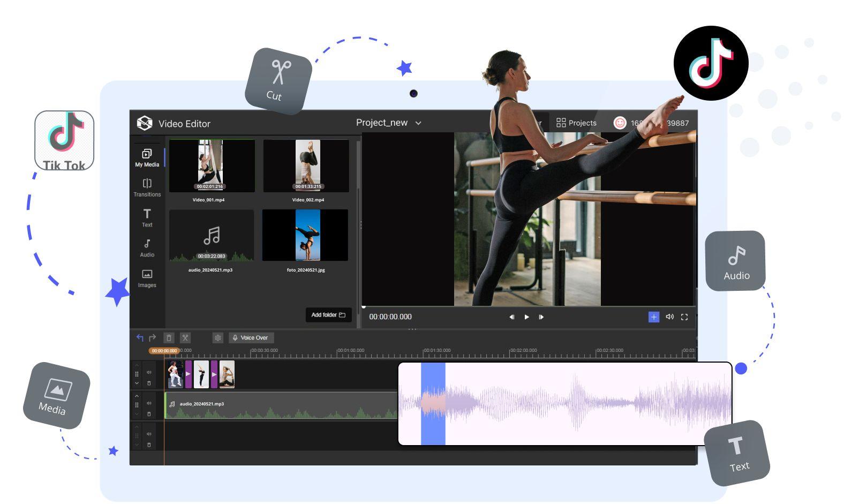Click the blue plus button in preview

pos(654,317)
